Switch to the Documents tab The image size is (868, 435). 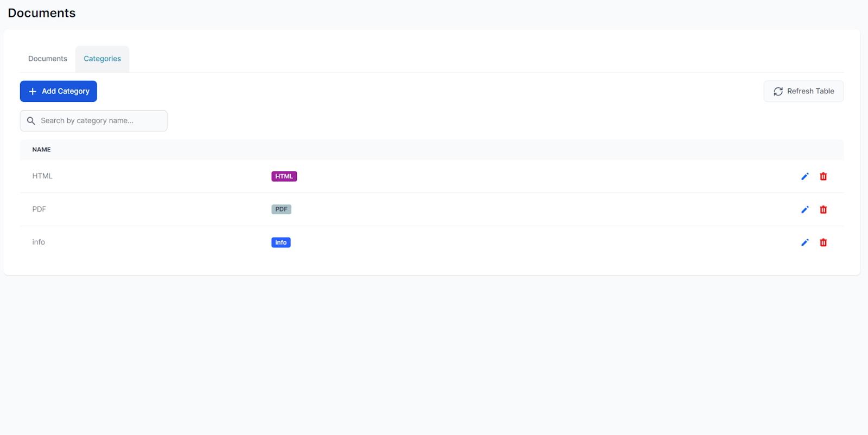point(47,59)
